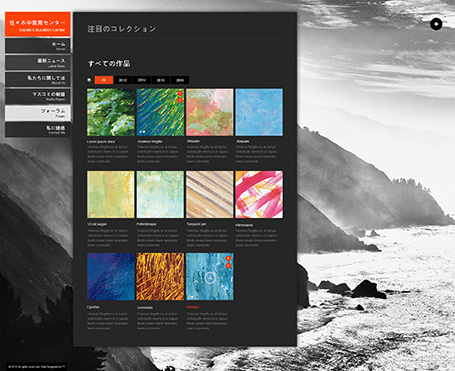Click the white circle icon on Quisque thumbnail
The width and height of the screenshot is (455, 371).
coord(210,277)
